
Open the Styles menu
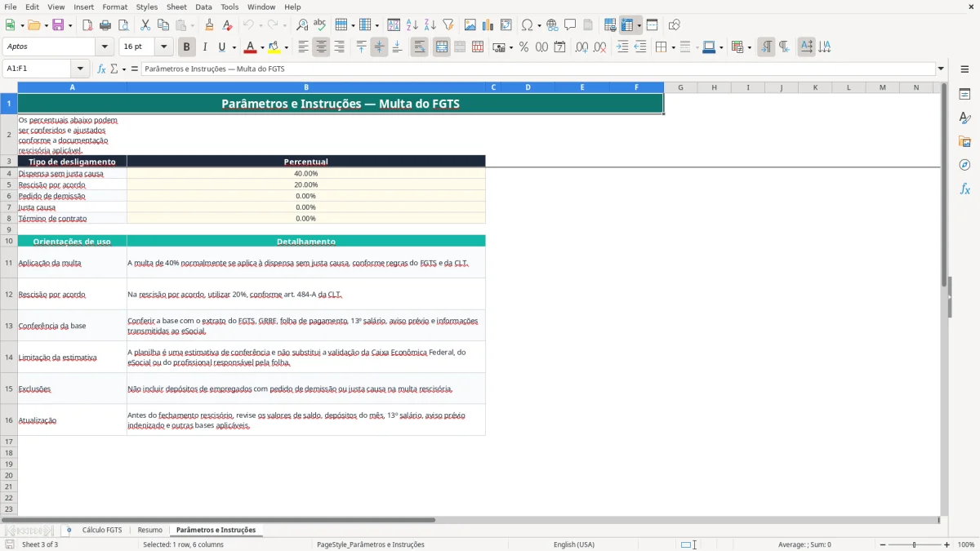pyautogui.click(x=147, y=7)
